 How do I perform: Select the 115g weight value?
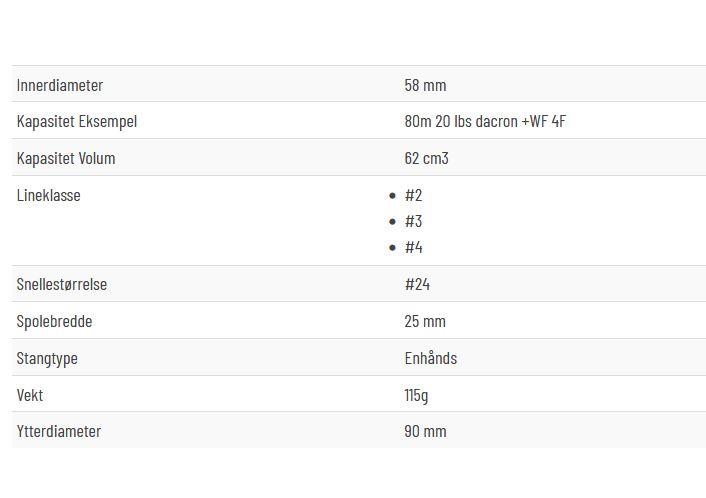[x=416, y=395]
